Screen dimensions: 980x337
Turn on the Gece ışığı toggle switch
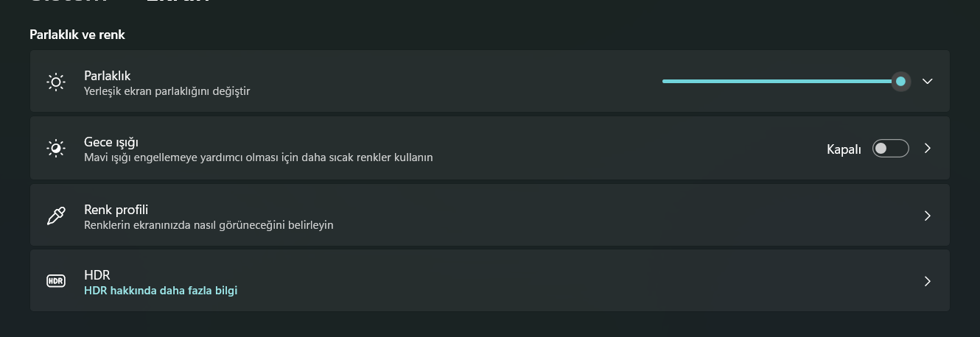890,149
